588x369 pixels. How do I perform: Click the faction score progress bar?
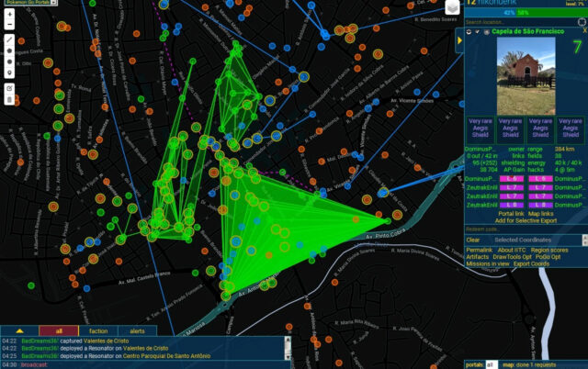526,13
